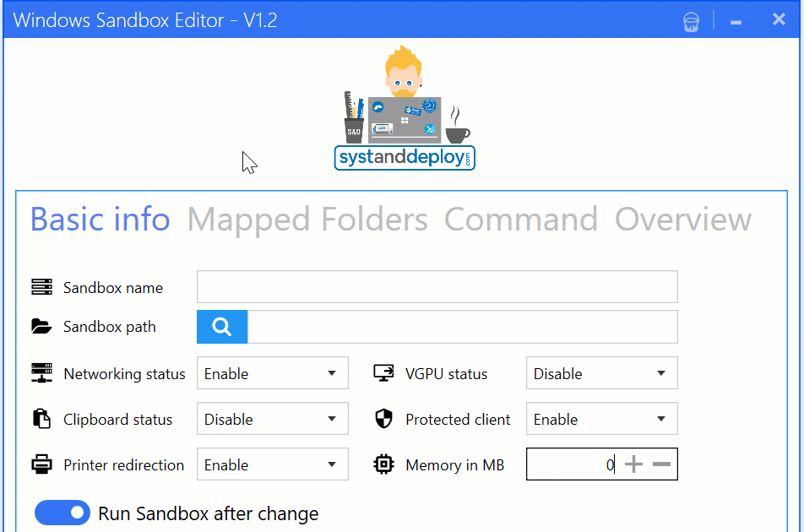This screenshot has width=804, height=532.
Task: Switch to the Mapped Folders tab
Action: point(307,219)
